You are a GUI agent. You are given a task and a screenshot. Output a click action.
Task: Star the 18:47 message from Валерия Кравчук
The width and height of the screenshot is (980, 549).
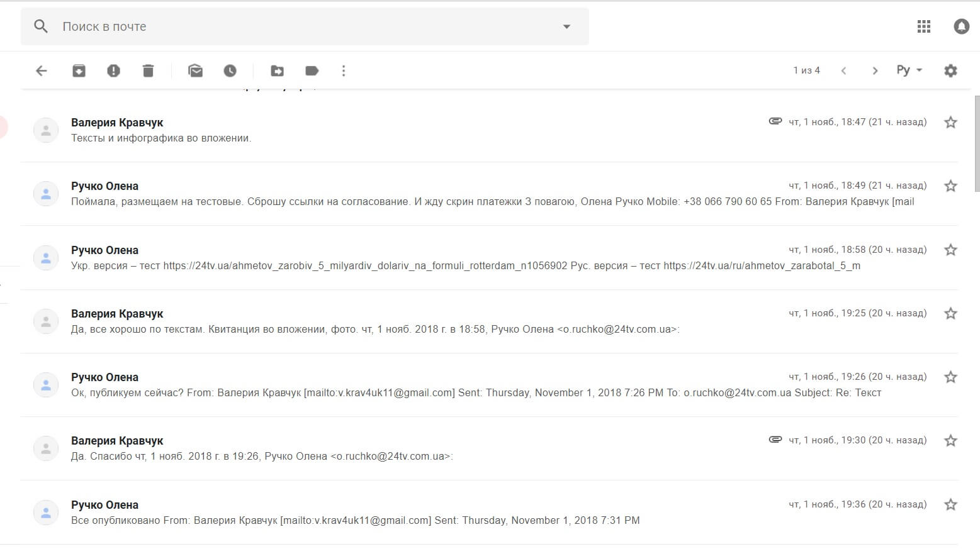click(950, 122)
